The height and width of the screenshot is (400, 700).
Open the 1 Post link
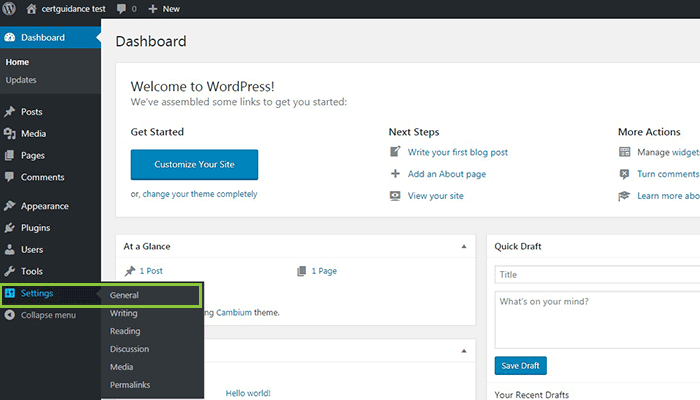(x=151, y=271)
